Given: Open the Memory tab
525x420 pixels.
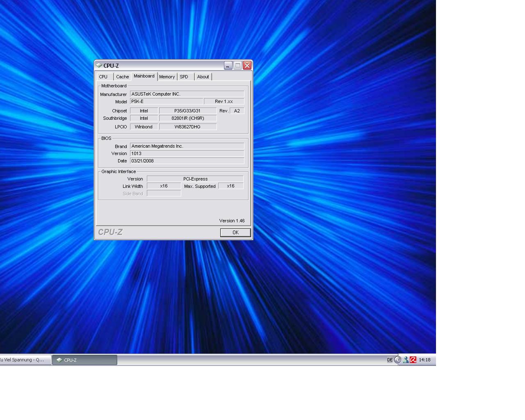Looking at the screenshot, I should point(167,77).
